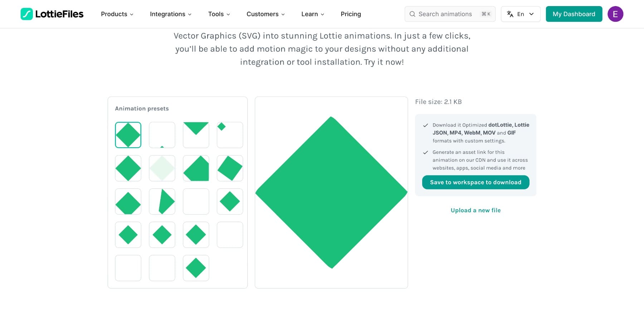
Task: Expand the Products dropdown menu
Action: click(x=117, y=14)
